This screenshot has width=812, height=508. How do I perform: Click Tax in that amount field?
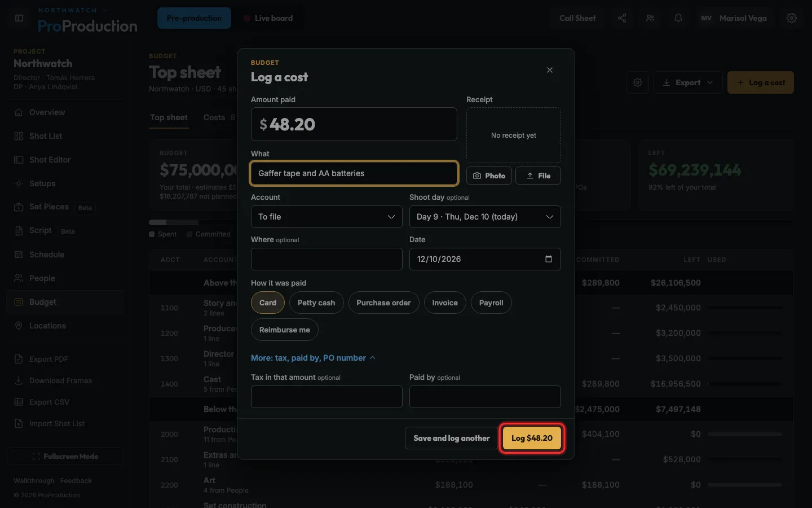point(326,397)
